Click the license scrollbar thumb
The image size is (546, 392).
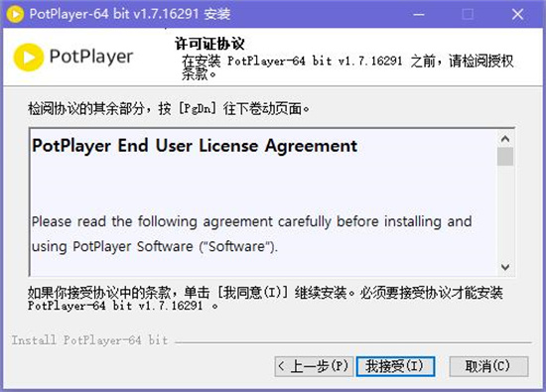505,157
